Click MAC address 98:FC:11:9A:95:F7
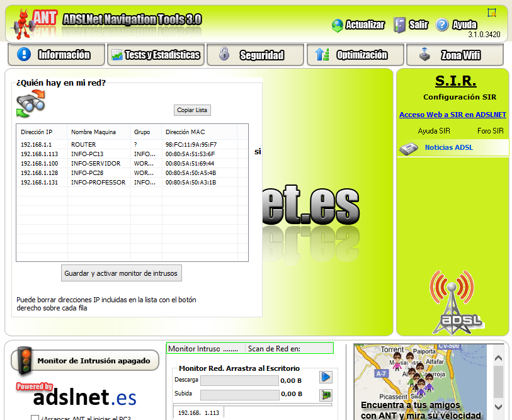 [191, 144]
